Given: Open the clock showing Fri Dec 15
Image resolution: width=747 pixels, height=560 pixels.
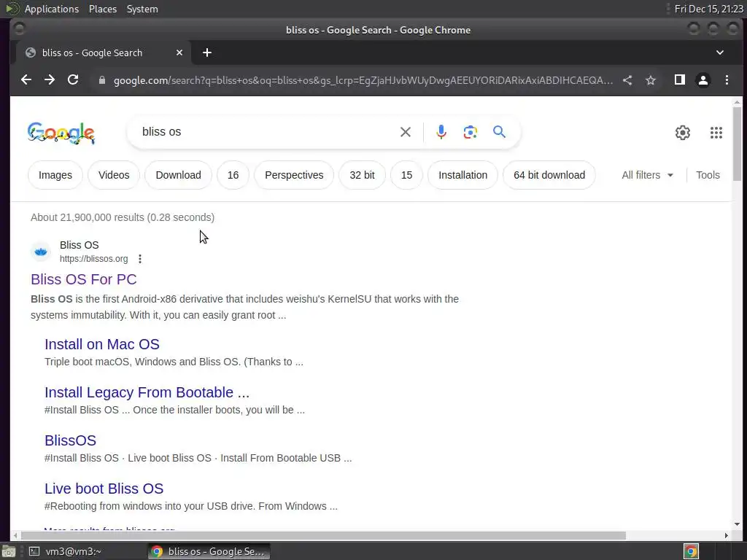Looking at the screenshot, I should (x=709, y=9).
